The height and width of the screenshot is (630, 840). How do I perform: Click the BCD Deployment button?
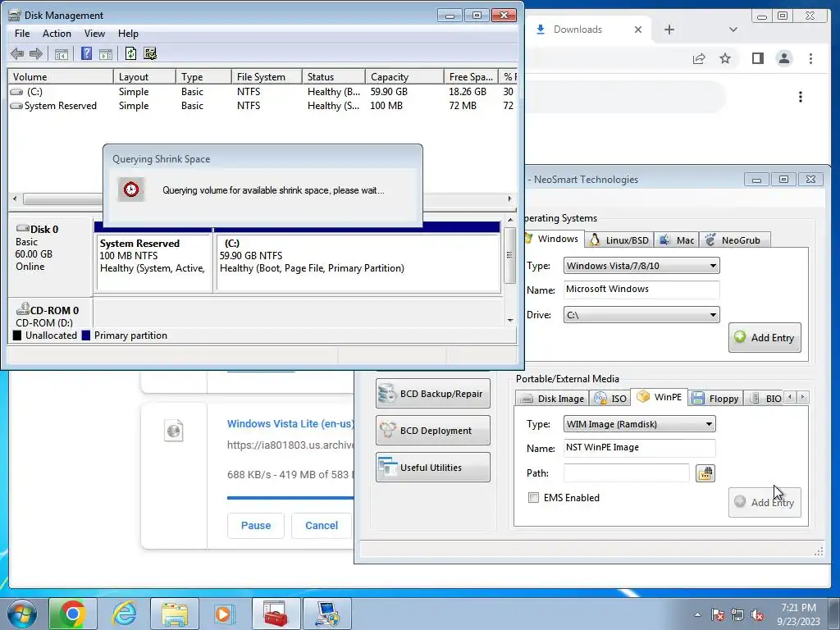[x=433, y=431]
